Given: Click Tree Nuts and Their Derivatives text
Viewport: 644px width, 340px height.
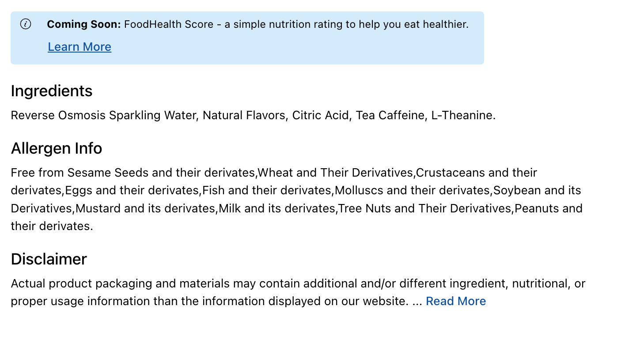Looking at the screenshot, I should tap(424, 208).
